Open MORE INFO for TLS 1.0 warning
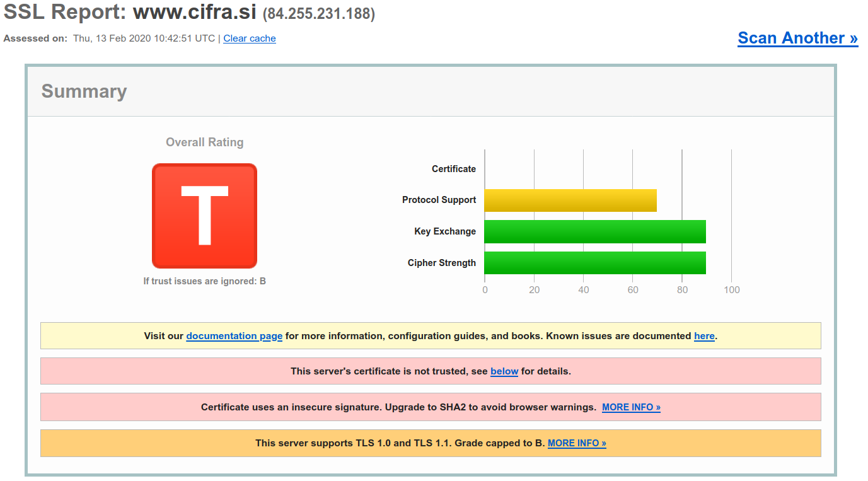Screen dimensions: 868x481 point(577,443)
